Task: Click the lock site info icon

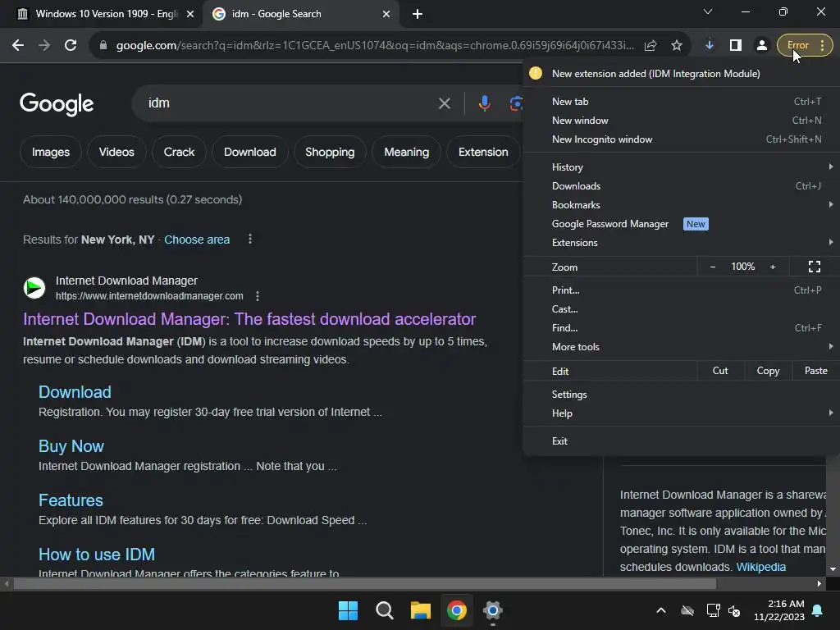Action: tap(103, 46)
